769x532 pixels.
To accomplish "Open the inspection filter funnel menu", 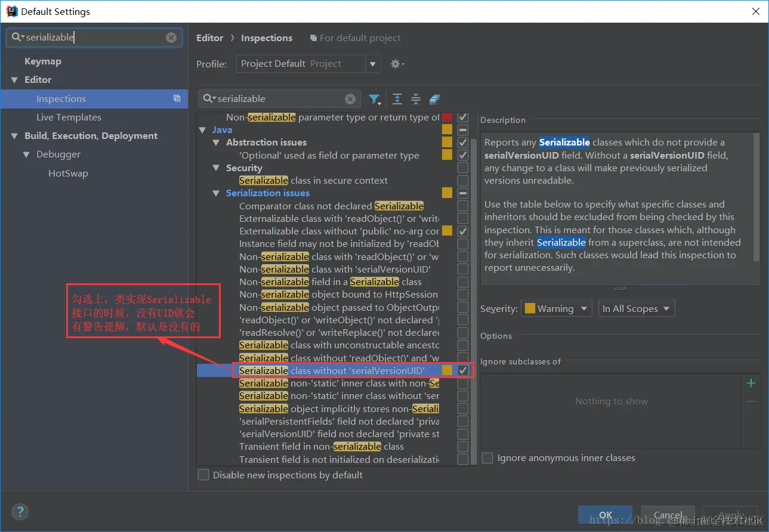I will [375, 99].
